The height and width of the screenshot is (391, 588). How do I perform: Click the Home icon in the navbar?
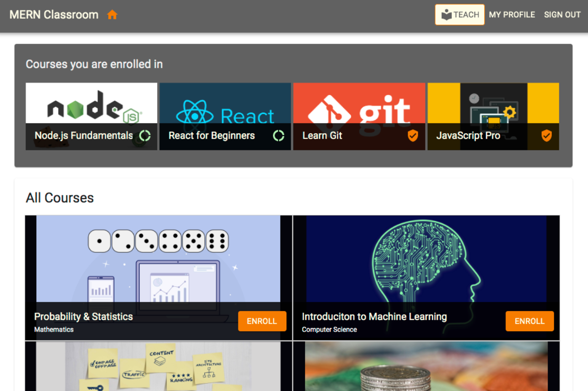(112, 14)
